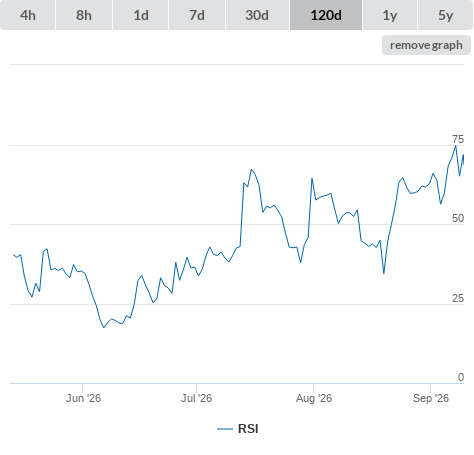Click the 75 value axis label
Viewport: 474px width, 455px height.
[x=458, y=139]
